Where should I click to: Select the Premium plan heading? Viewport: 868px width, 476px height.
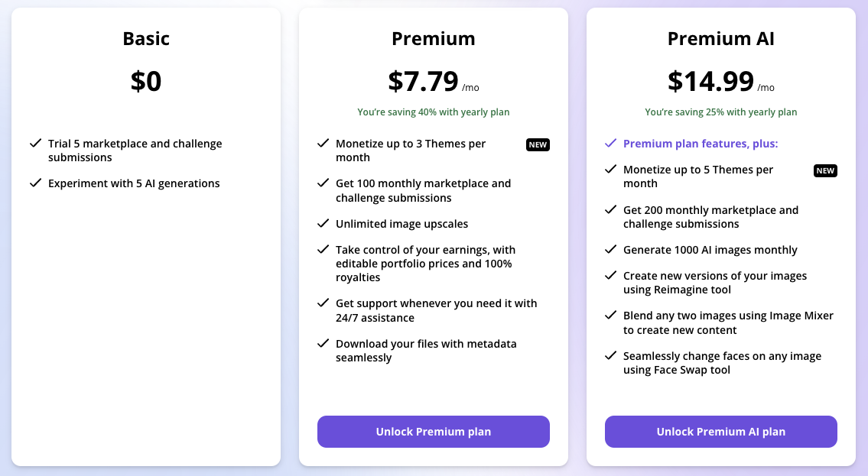(x=433, y=39)
